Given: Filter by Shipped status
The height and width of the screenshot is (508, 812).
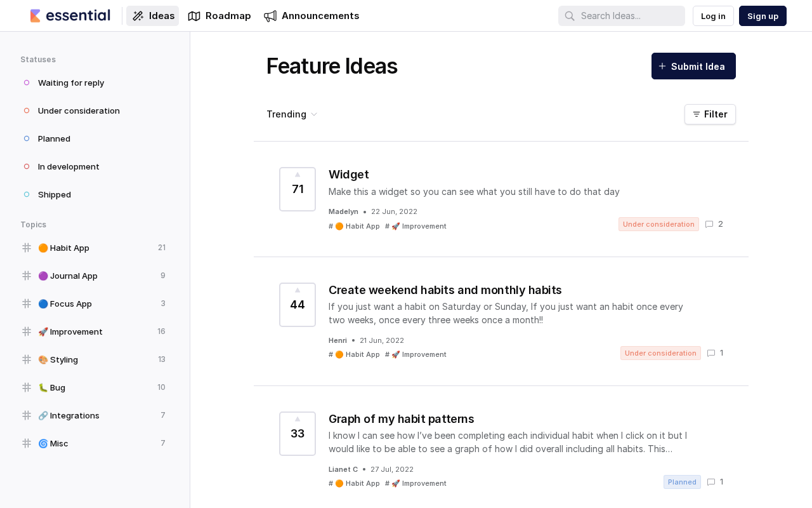Looking at the screenshot, I should pos(54,194).
